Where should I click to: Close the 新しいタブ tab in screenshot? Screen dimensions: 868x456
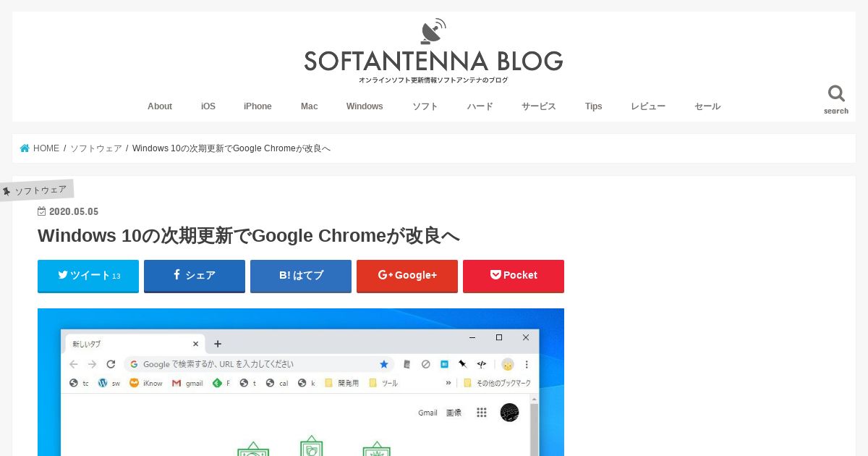click(196, 344)
